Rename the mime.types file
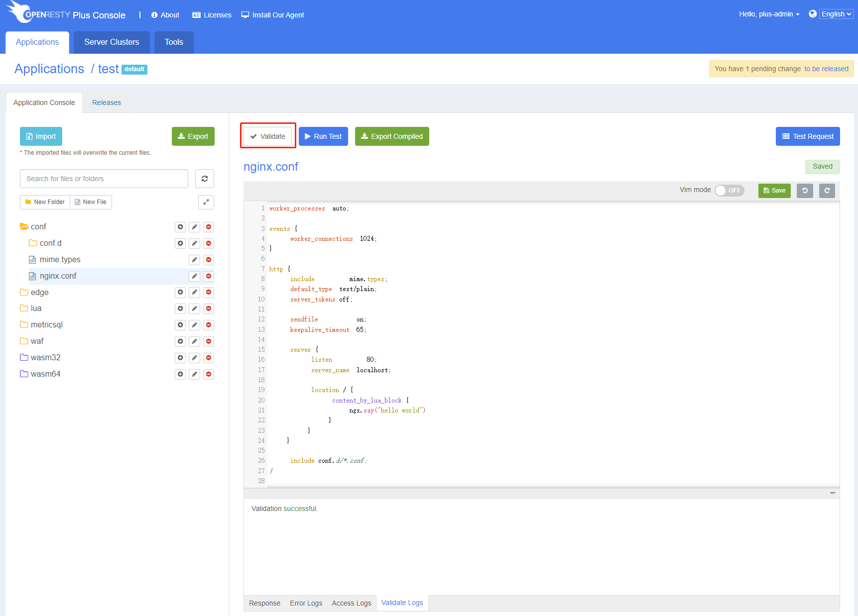Viewport: 858px width, 616px height. pyautogui.click(x=195, y=260)
